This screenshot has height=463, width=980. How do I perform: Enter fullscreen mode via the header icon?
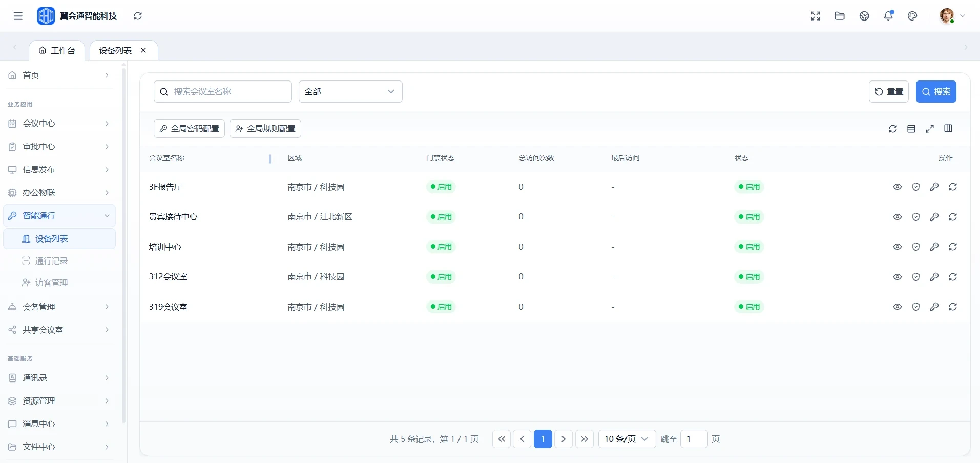click(816, 16)
